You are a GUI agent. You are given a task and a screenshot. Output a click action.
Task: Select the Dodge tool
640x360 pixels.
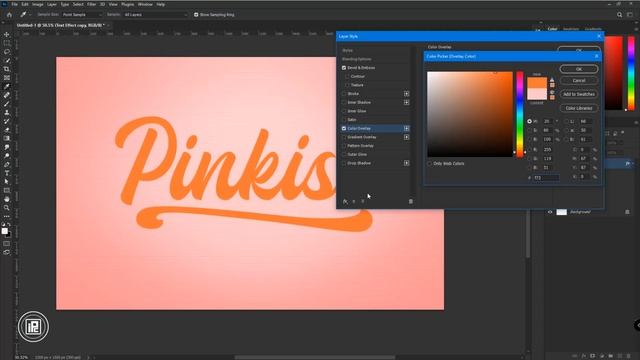tap(7, 156)
